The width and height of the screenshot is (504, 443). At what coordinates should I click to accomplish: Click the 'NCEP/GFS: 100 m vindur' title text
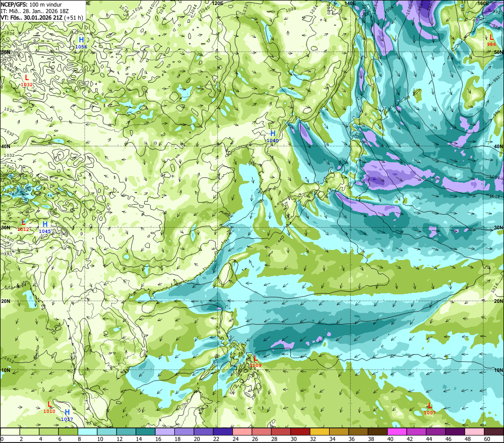pyautogui.click(x=31, y=5)
